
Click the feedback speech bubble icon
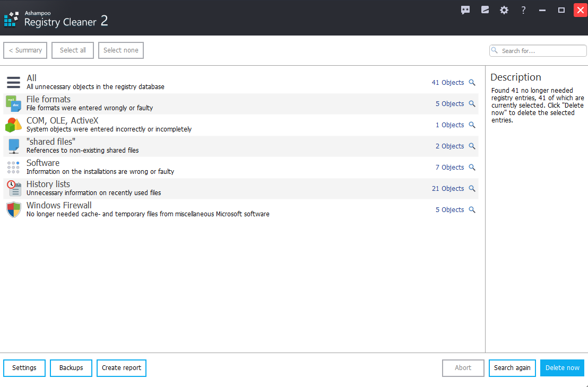(x=465, y=10)
